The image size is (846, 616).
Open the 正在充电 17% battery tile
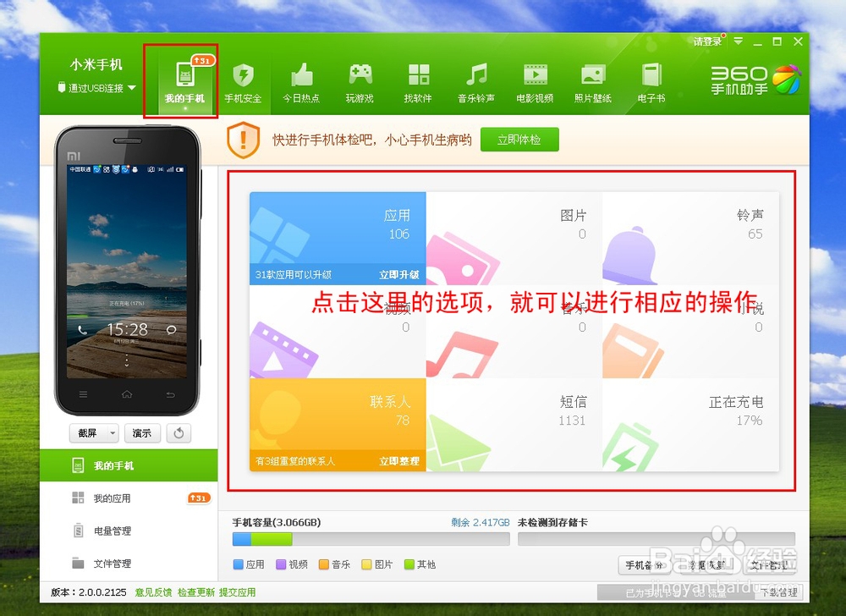tap(690, 425)
